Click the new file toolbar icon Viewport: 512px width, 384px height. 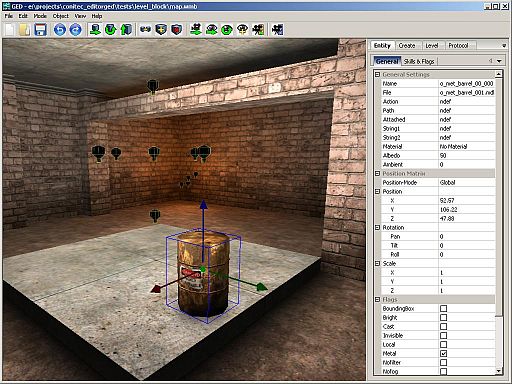(10, 30)
